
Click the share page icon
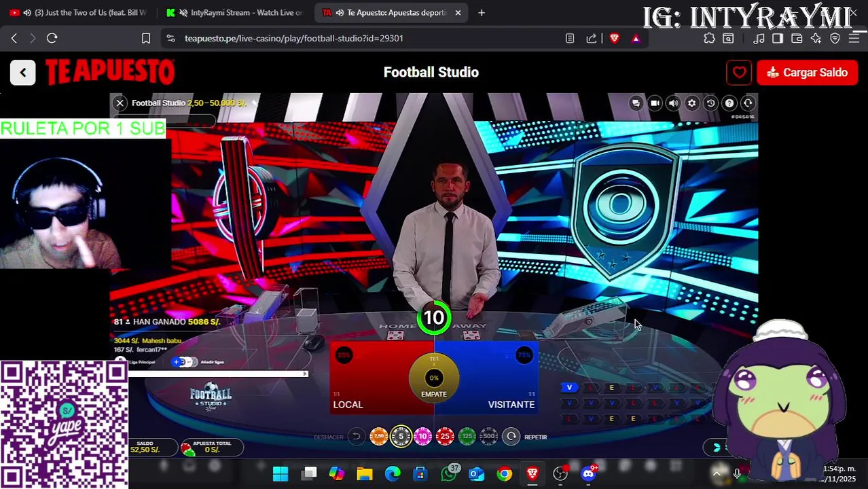click(x=592, y=39)
